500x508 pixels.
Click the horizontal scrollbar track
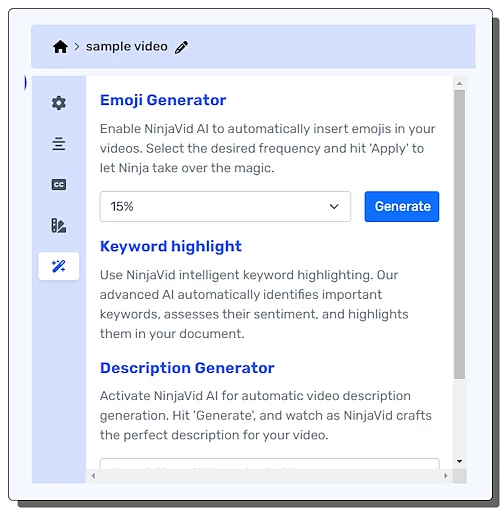[270, 476]
